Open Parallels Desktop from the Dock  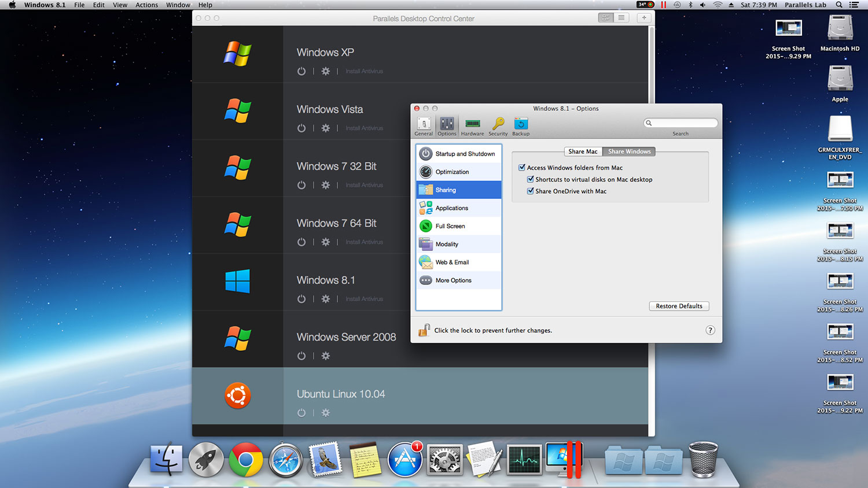coord(564,460)
